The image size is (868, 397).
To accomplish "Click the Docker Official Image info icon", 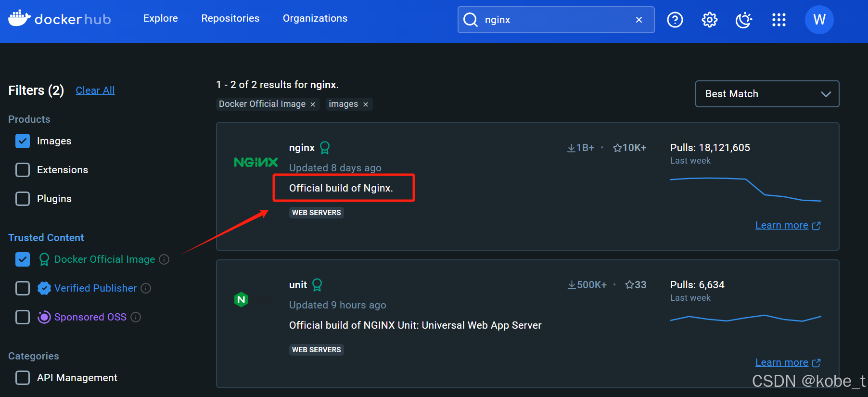I will pyautogui.click(x=164, y=259).
